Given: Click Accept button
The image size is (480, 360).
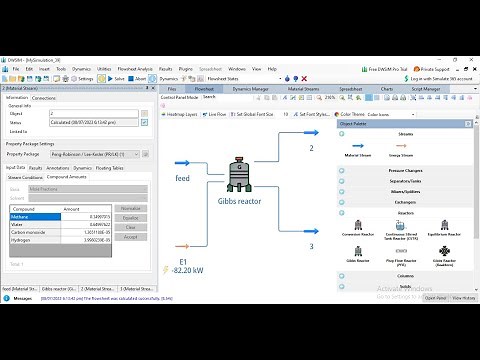Looking at the screenshot, I should point(131,237).
